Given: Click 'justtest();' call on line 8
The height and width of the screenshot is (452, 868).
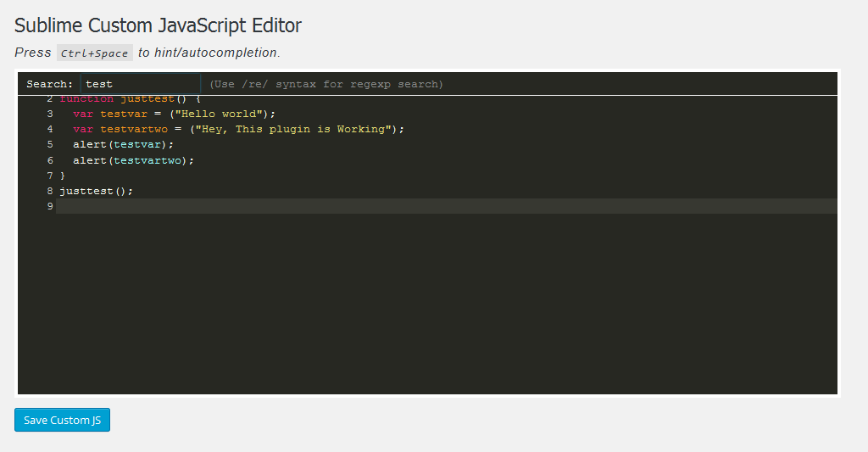Looking at the screenshot, I should point(97,191).
